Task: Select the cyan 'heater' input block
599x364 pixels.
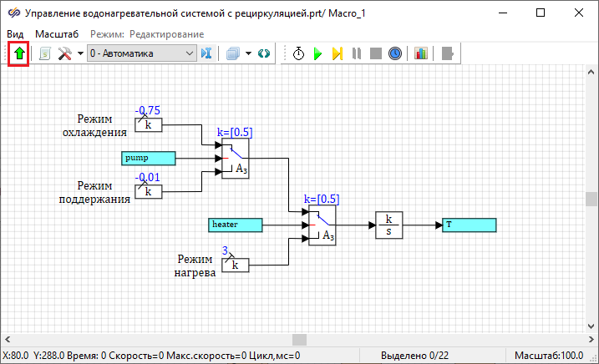Action: pos(235,225)
